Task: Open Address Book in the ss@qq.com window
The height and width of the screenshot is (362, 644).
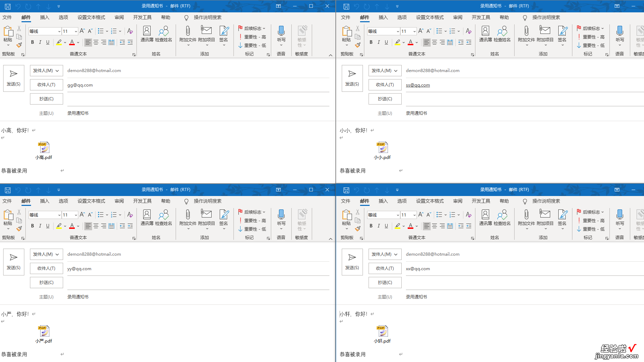Action: [x=485, y=34]
